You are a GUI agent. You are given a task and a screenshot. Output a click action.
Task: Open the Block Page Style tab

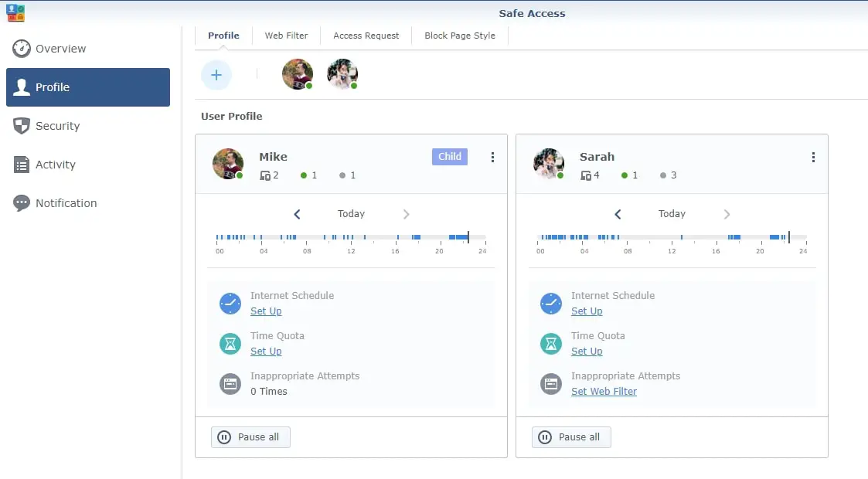coord(459,36)
